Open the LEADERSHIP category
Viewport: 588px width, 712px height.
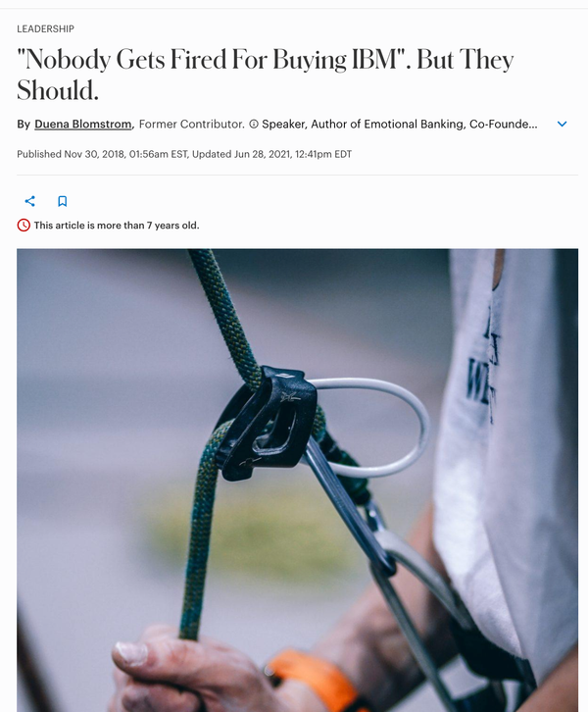point(45,29)
